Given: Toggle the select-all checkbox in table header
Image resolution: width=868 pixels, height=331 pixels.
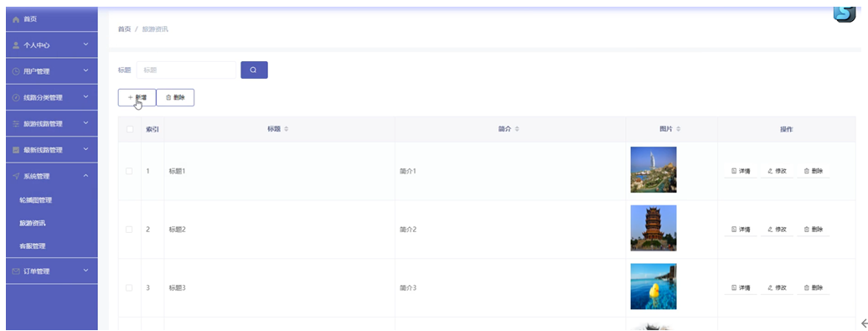Looking at the screenshot, I should 130,129.
